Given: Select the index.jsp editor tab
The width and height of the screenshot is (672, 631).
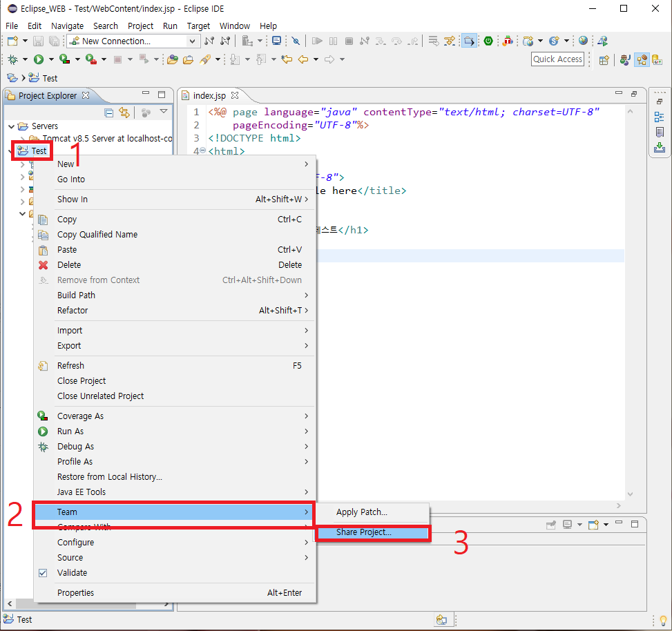Looking at the screenshot, I should coord(209,95).
